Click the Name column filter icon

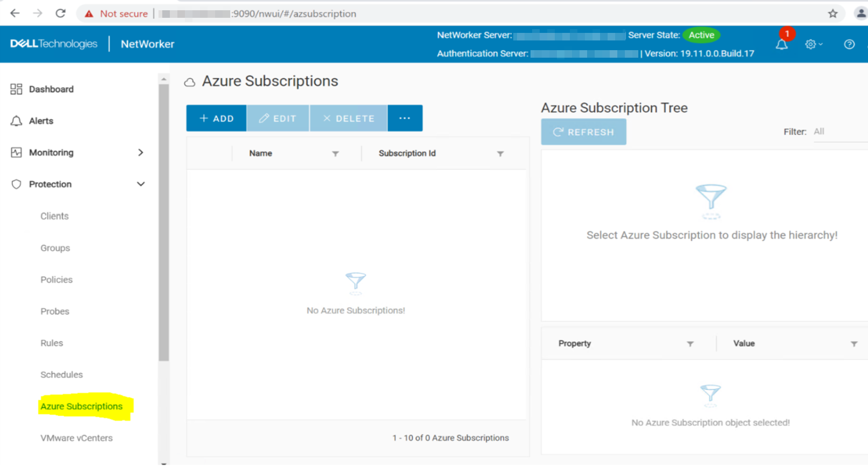click(x=335, y=154)
